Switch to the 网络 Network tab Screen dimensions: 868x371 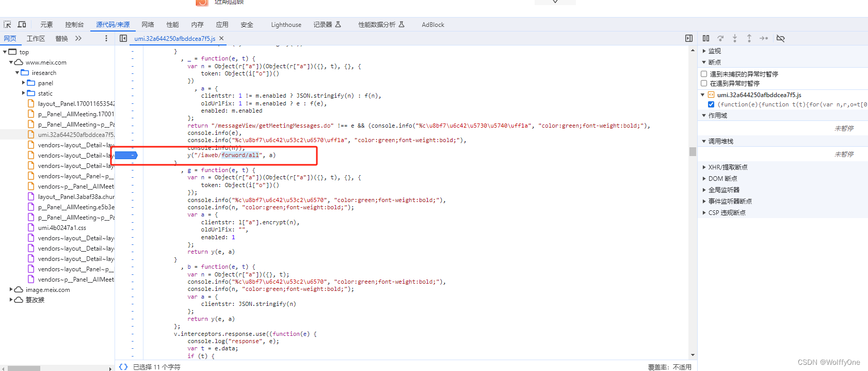click(x=148, y=25)
